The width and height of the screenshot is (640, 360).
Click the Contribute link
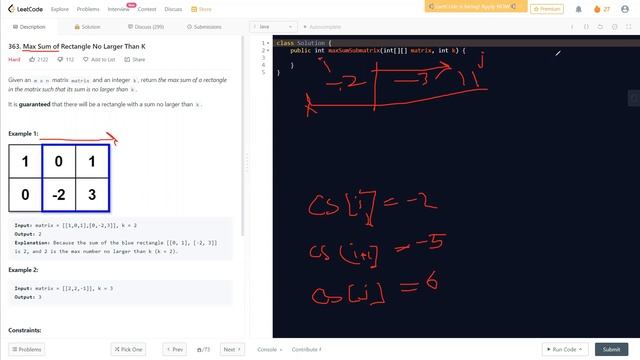click(x=307, y=349)
